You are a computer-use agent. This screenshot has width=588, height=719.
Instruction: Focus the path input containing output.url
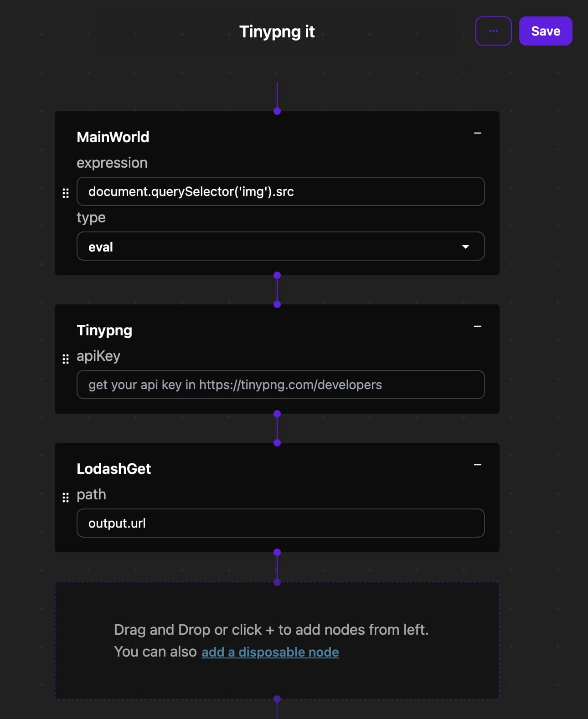tap(280, 523)
